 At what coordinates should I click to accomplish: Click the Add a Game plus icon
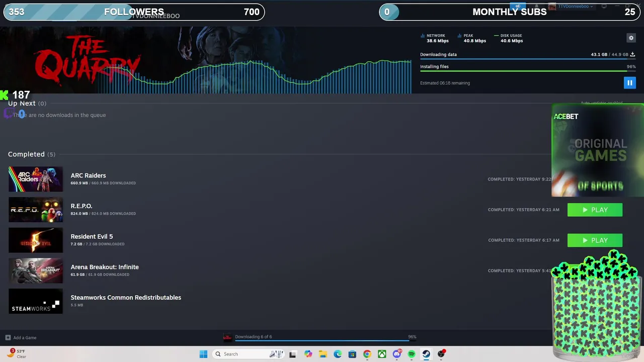pos(8,337)
